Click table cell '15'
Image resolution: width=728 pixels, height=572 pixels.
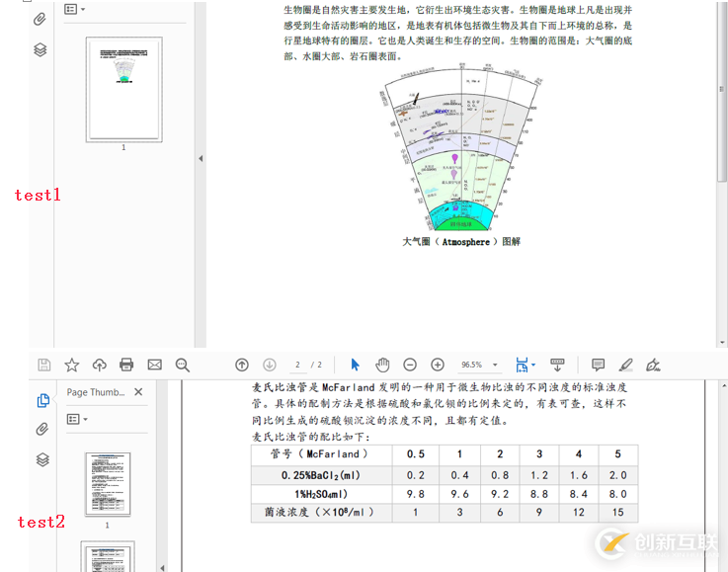tap(618, 513)
